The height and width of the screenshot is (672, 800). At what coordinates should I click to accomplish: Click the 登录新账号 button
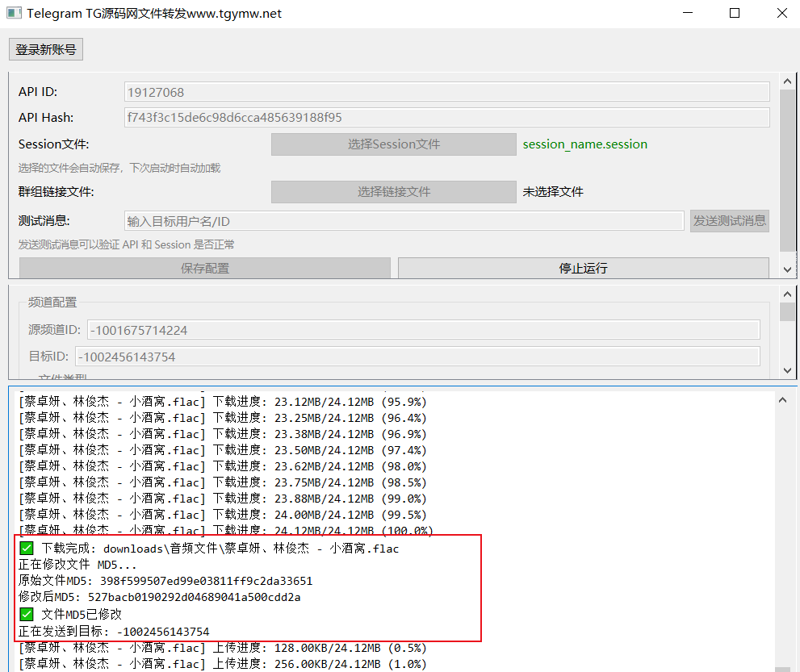(46, 49)
